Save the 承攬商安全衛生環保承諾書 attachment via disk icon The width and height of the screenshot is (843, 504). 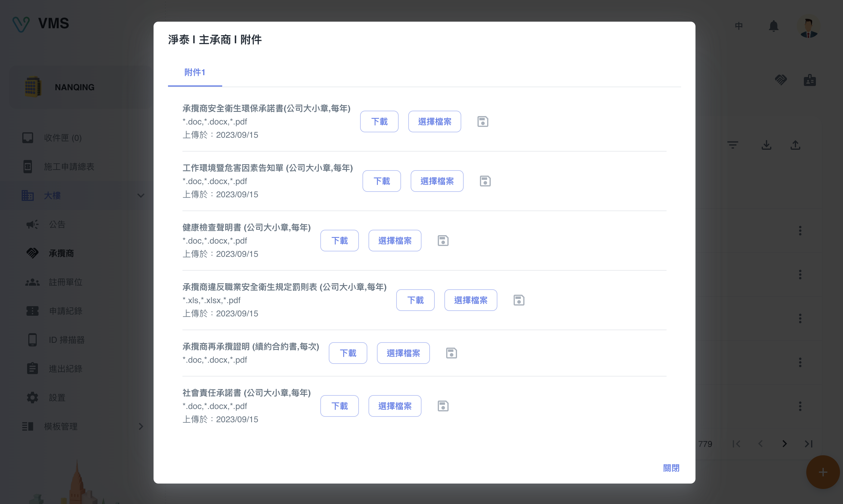coord(483,121)
